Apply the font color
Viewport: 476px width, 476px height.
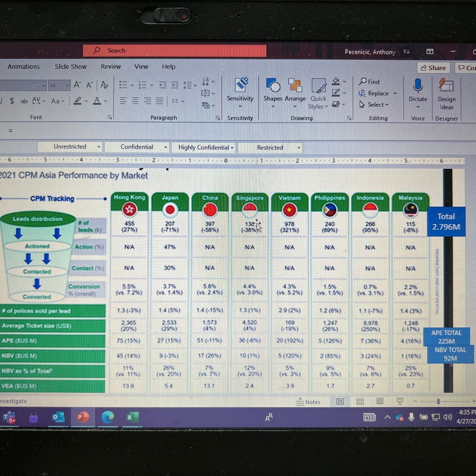[97, 101]
